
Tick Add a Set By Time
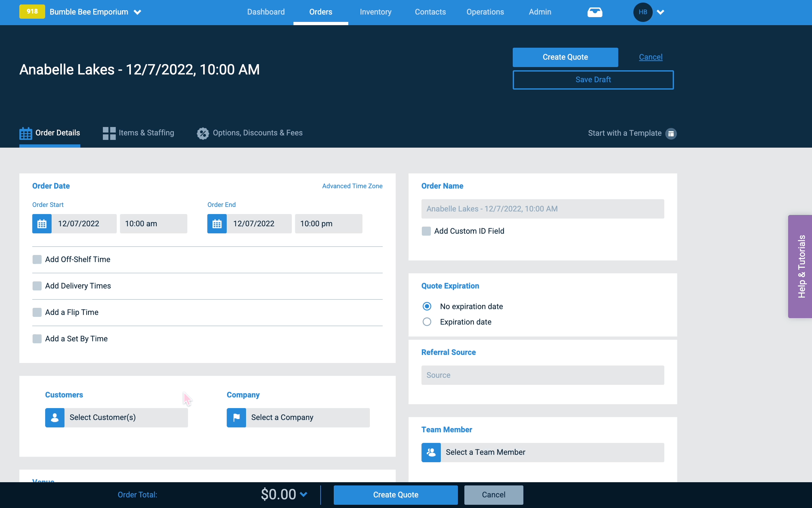click(x=37, y=339)
